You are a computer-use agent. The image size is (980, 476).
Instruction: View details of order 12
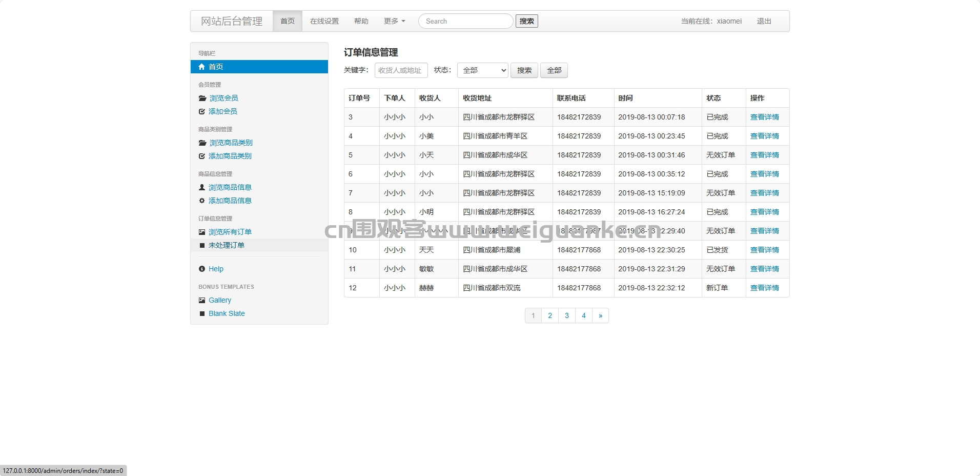pyautogui.click(x=765, y=288)
